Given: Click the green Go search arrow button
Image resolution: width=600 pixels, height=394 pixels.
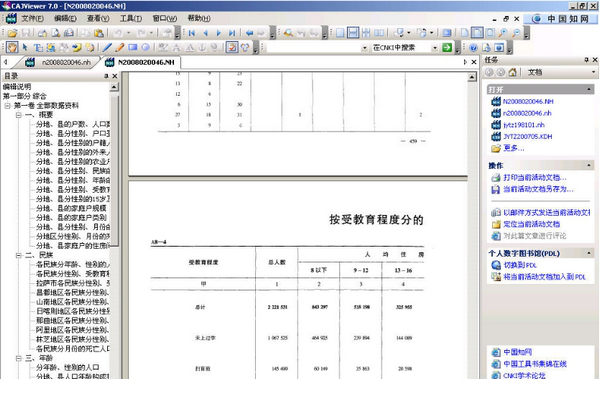Looking at the screenshot, I should (x=447, y=47).
